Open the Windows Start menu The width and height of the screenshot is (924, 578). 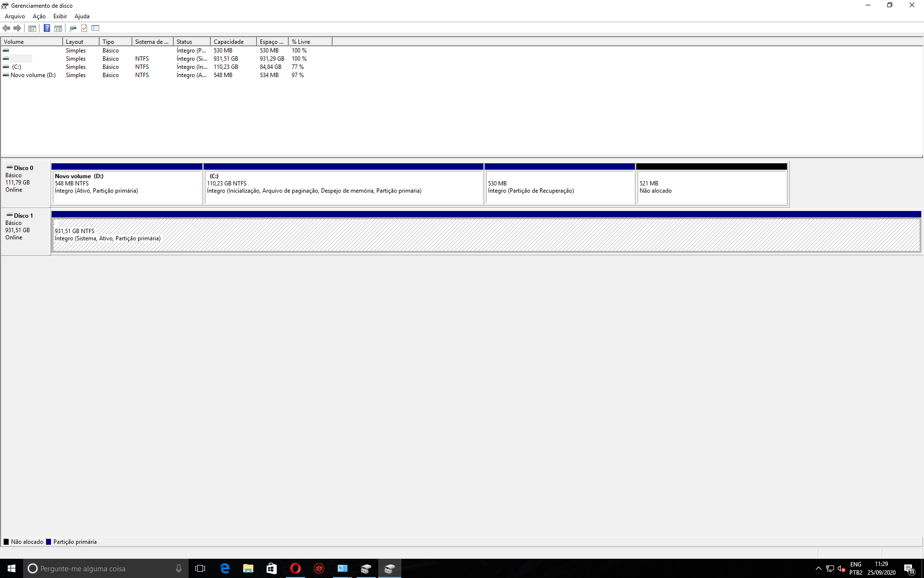click(12, 568)
